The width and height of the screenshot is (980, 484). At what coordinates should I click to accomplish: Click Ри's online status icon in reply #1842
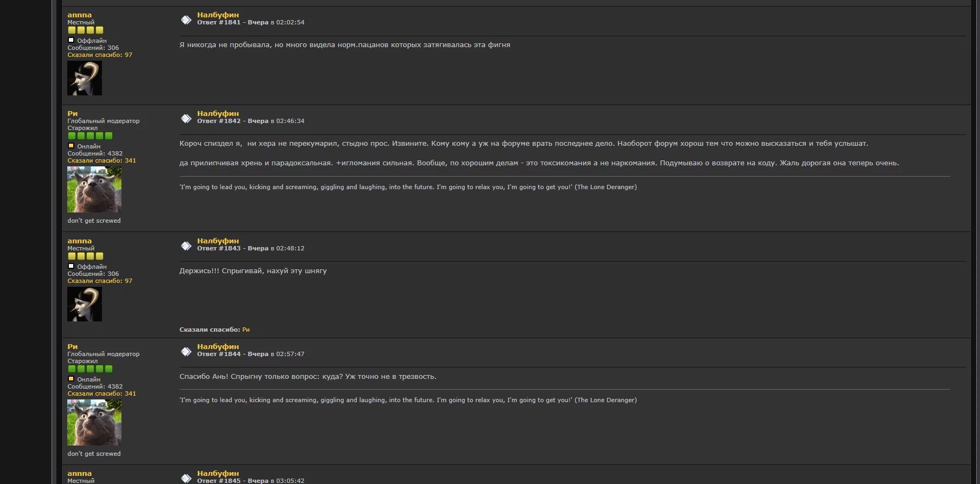click(x=71, y=146)
